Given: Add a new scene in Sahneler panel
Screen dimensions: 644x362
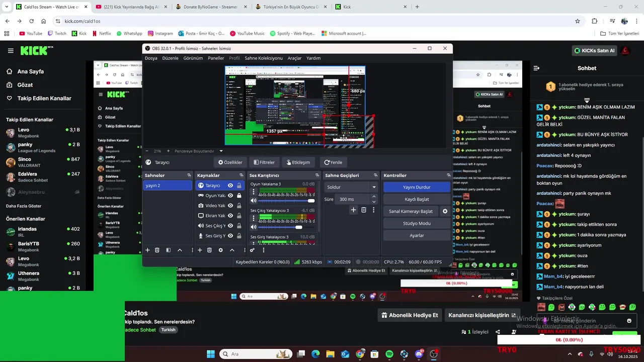Looking at the screenshot, I should tap(147, 250).
